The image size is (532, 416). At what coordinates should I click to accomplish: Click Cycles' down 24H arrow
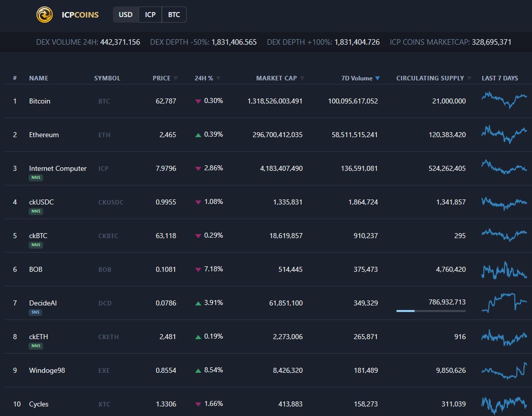(198, 404)
